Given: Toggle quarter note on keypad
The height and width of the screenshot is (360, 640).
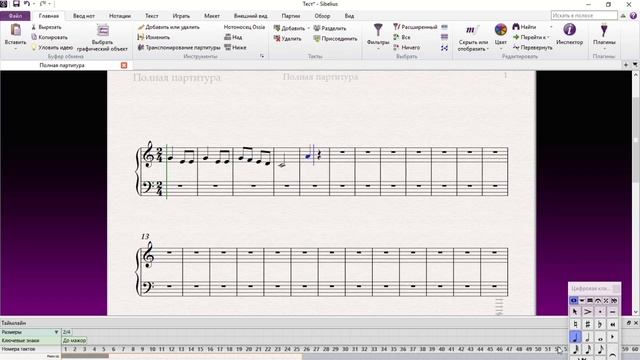Looking at the screenshot, I should [x=575, y=337].
